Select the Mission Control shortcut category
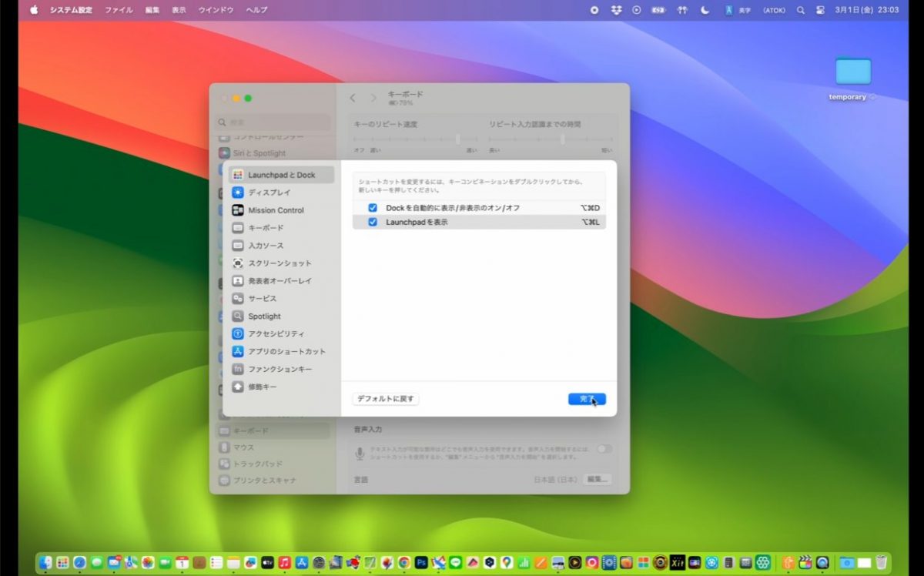 coord(282,210)
